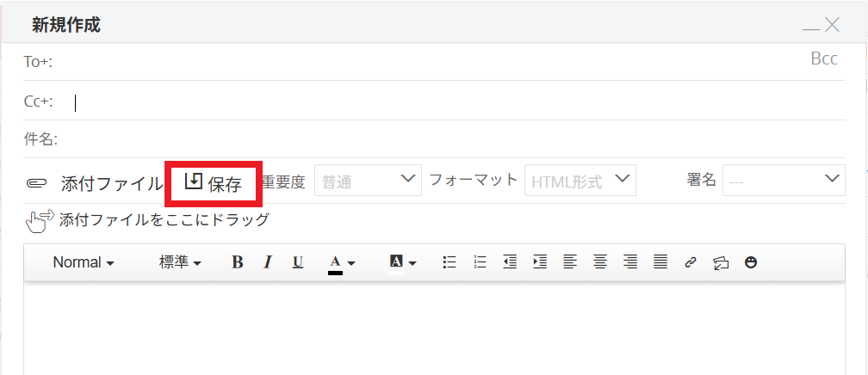The height and width of the screenshot is (375, 868).
Task: Toggle underline formatting
Action: point(298,262)
